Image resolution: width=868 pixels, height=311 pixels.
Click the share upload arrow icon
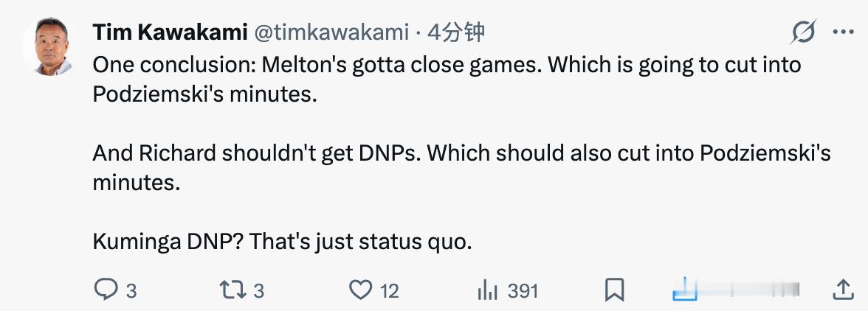(843, 290)
